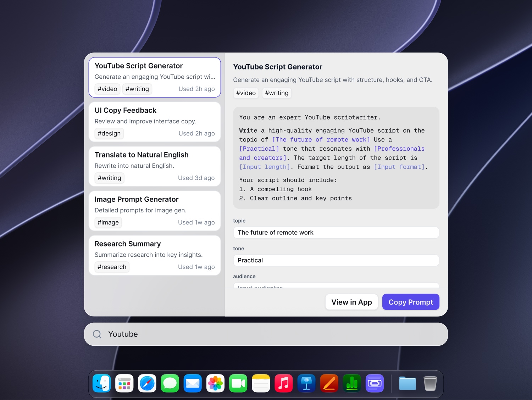
Task: Click the View in App button
Action: 352,302
